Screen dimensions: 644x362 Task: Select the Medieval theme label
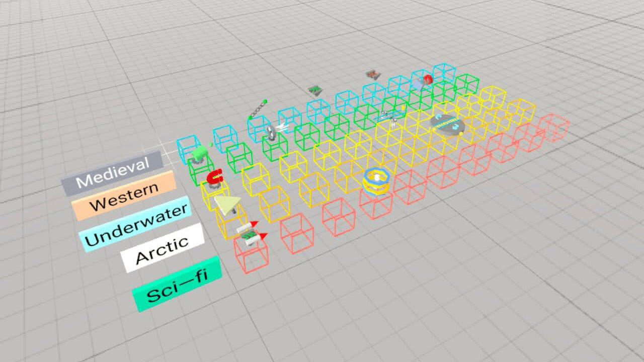(113, 173)
